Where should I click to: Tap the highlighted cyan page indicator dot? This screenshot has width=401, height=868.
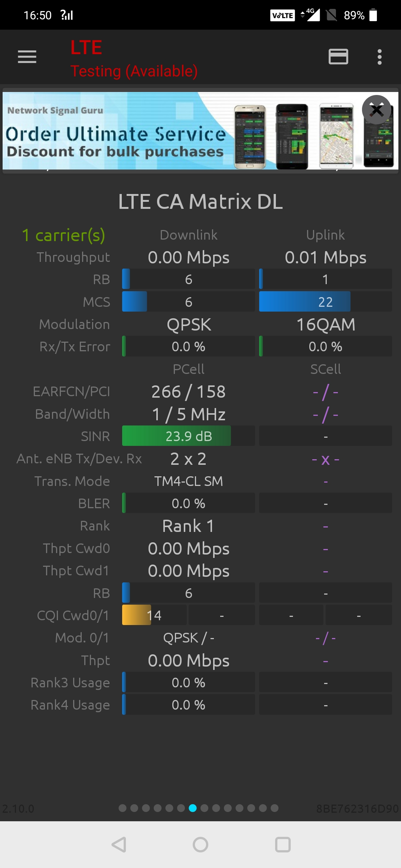pyautogui.click(x=193, y=808)
